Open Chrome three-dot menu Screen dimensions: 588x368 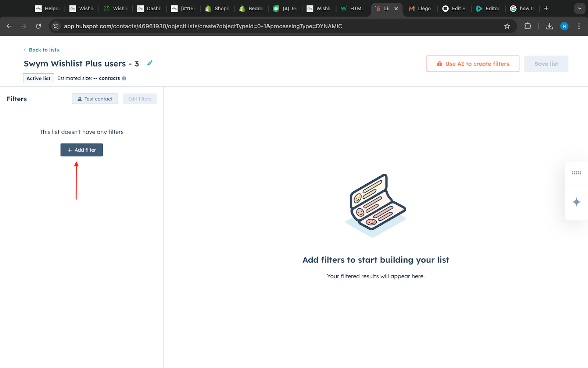pos(579,26)
